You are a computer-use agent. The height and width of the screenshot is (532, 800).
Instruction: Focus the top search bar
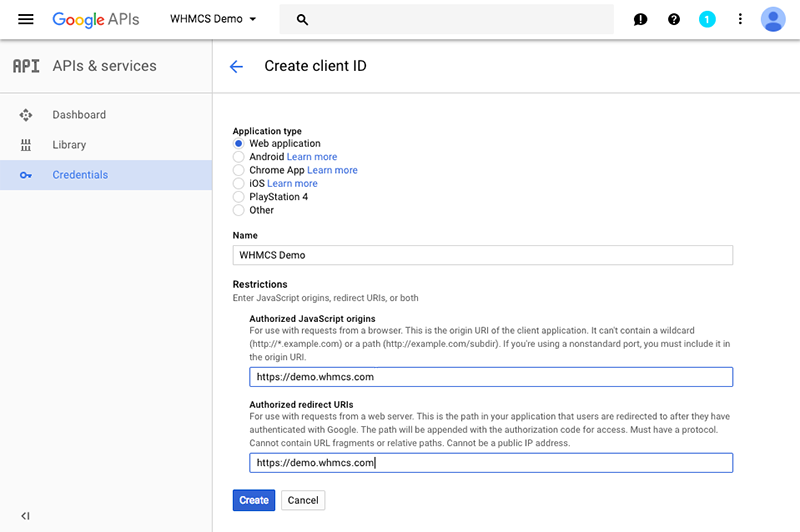pyautogui.click(x=446, y=19)
